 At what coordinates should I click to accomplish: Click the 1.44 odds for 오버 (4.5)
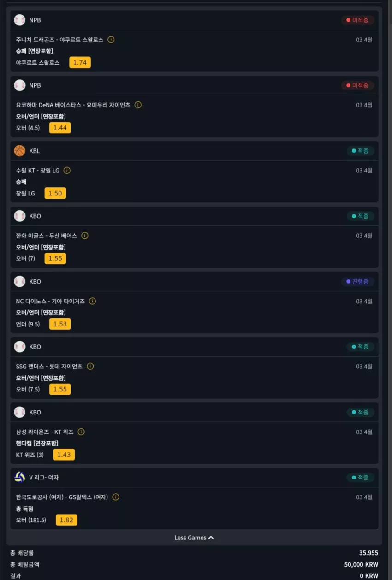(60, 128)
